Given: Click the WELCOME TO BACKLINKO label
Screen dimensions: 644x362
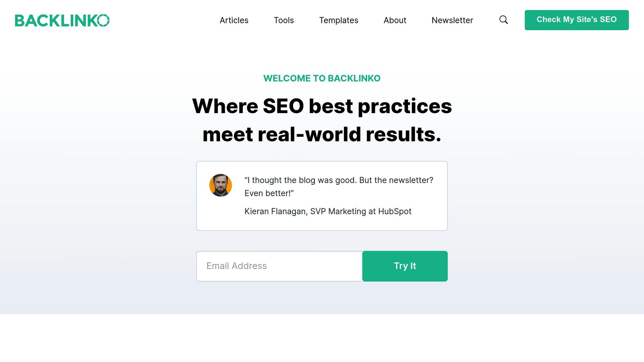Looking at the screenshot, I should click(x=321, y=78).
